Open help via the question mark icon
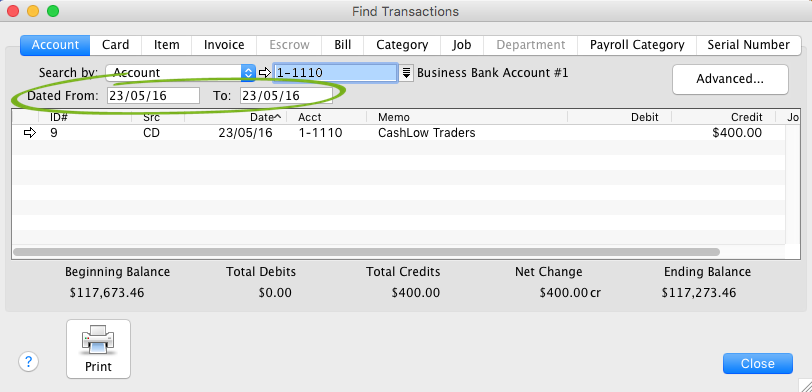Viewport: 812px width, 392px height. coord(28,361)
